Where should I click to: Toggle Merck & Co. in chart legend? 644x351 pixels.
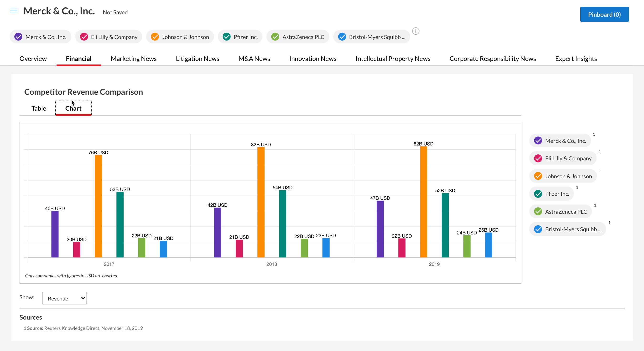click(560, 141)
